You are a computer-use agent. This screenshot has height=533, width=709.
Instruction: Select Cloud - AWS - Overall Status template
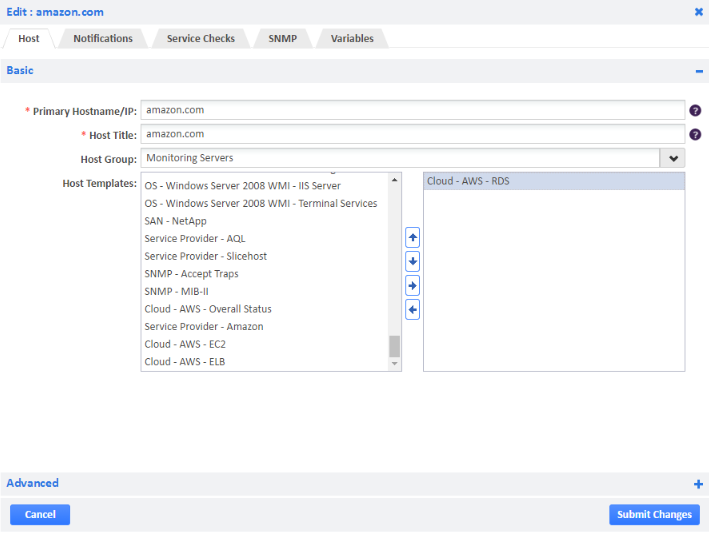265,309
